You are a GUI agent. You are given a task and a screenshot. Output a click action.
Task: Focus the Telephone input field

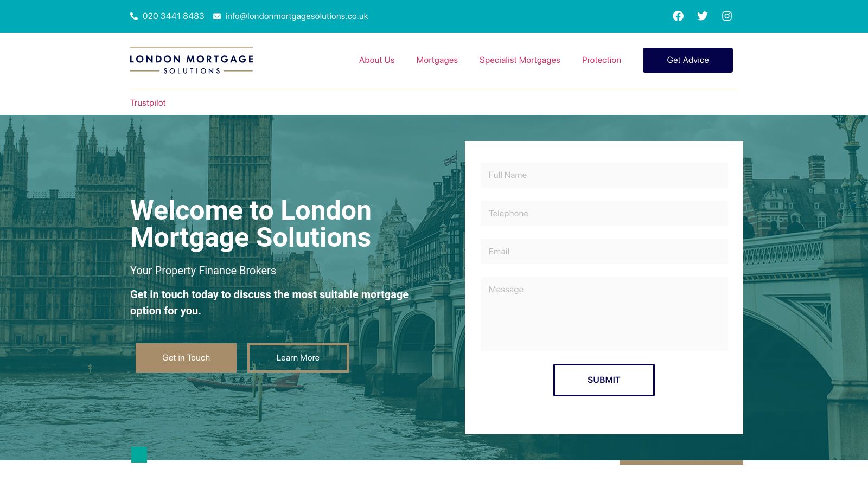[x=604, y=214]
